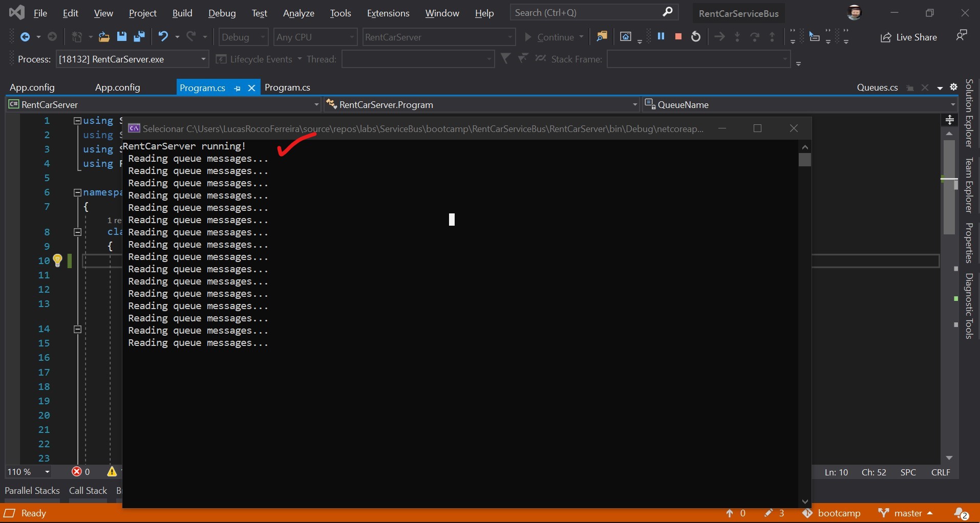Collapse the namespace block at line 6
Viewport: 980px width, 523px height.
78,192
